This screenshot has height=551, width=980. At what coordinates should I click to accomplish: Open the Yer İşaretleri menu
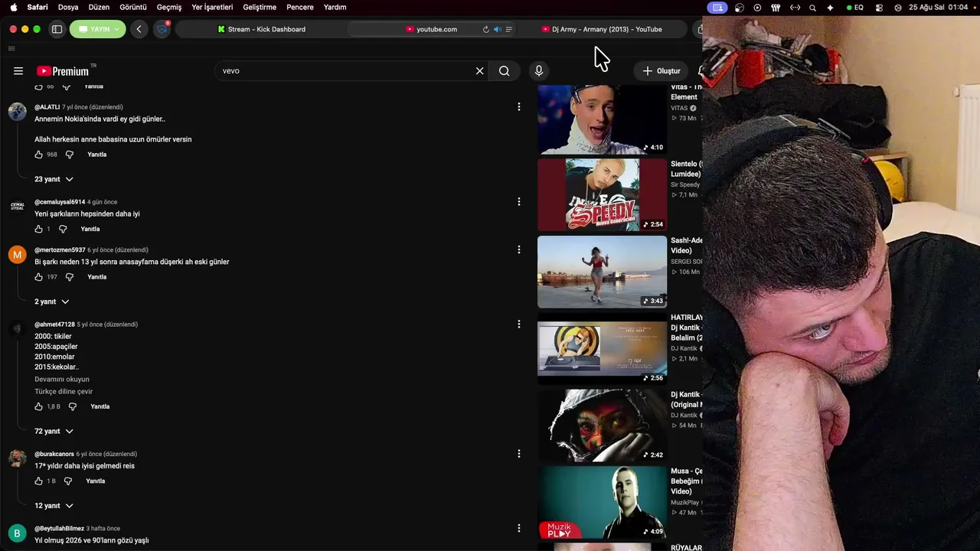212,7
